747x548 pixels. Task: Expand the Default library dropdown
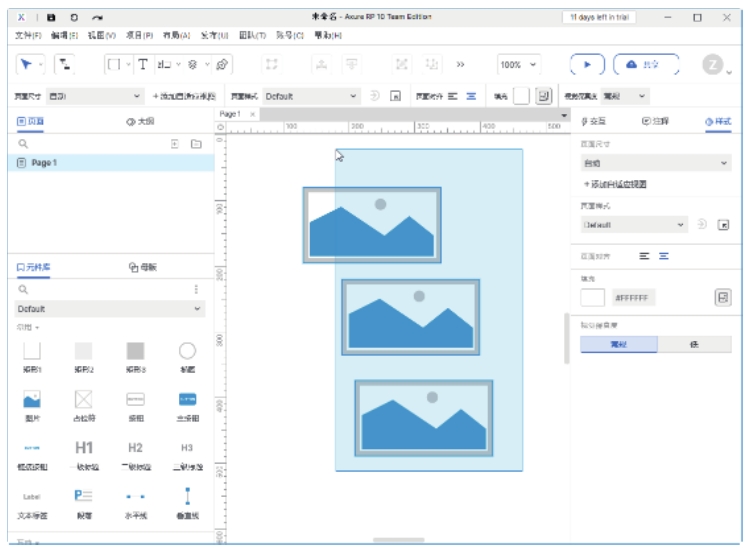pos(110,309)
